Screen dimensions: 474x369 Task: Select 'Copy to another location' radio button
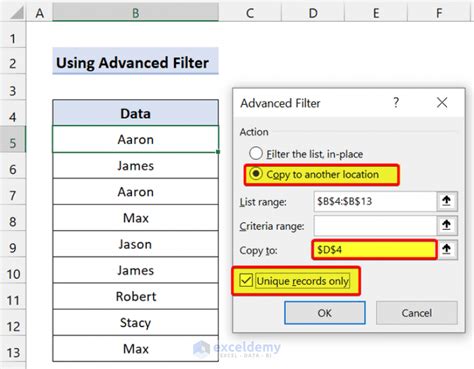click(256, 174)
